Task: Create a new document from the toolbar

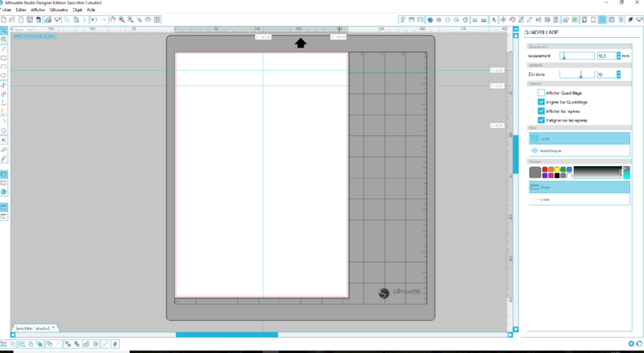Action: 4,20
